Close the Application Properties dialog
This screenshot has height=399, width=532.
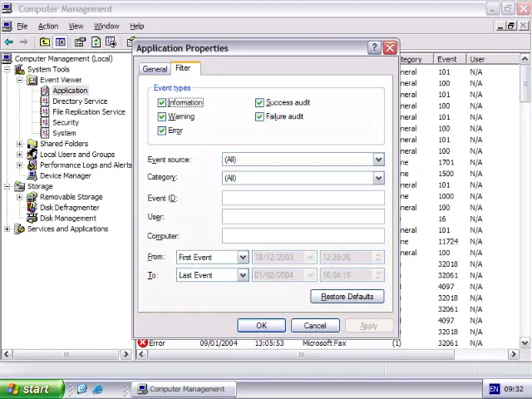pyautogui.click(x=390, y=48)
